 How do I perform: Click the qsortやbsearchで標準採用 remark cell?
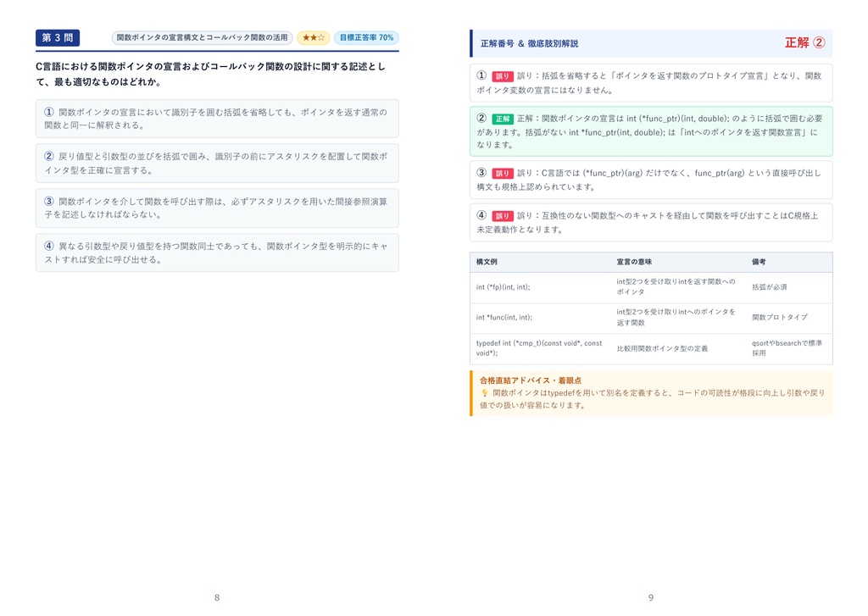787,348
